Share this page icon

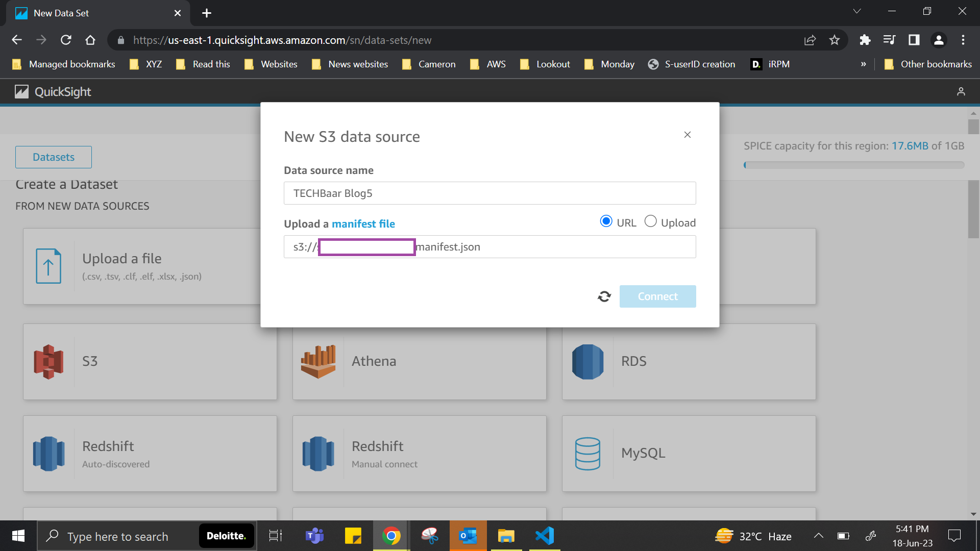click(810, 40)
